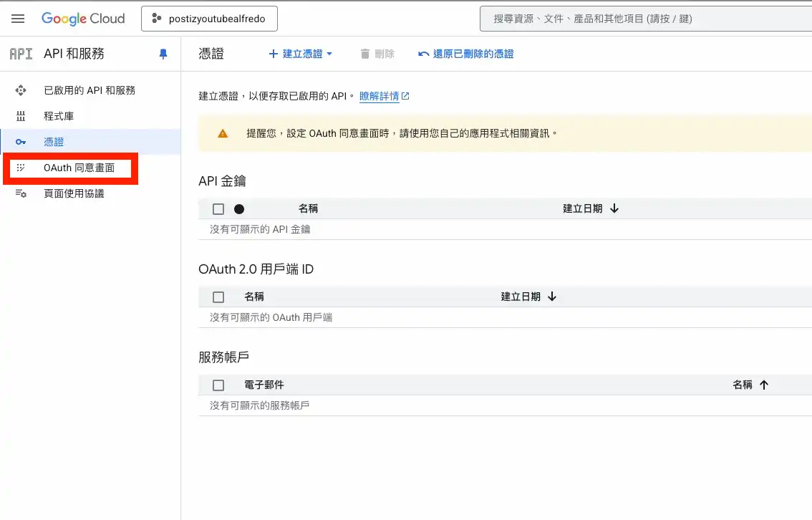Open 已啟用的 API 和服務 in sidebar

tap(90, 91)
